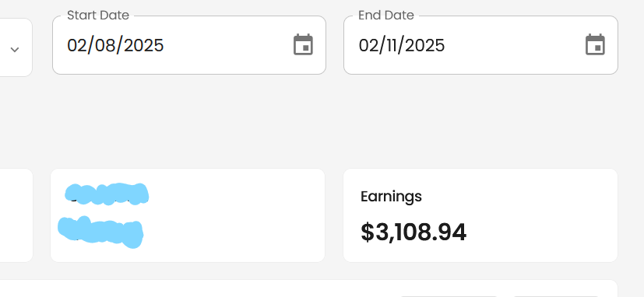Viewport: 644px width, 297px height.
Task: Click the End Date field showing 02/11/2025
Action: click(480, 45)
